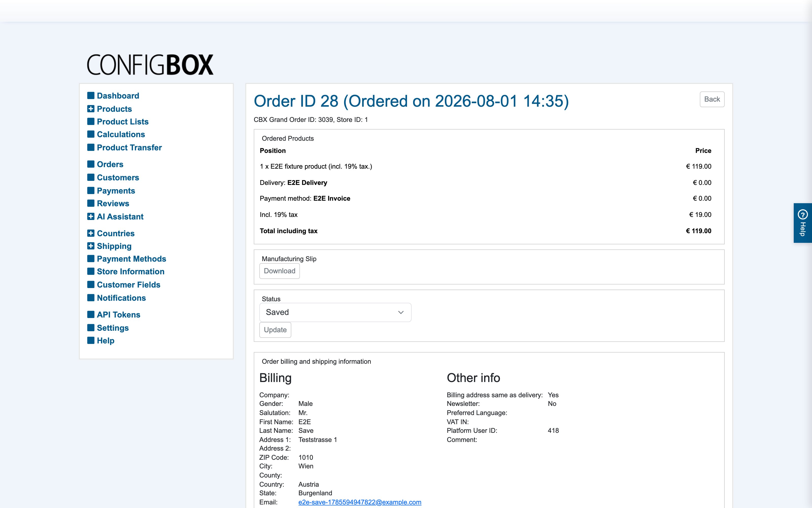The image size is (812, 508).
Task: Click the text E2E fixture product line
Action: pos(316,166)
